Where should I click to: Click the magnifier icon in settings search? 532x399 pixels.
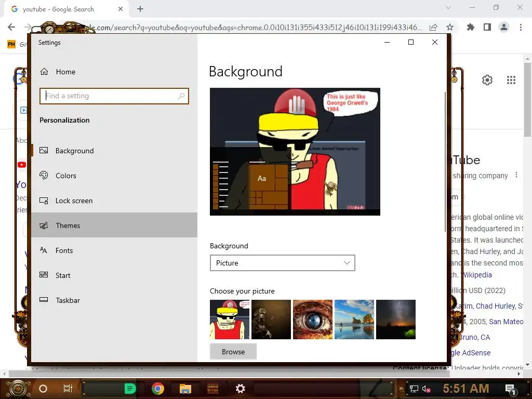click(181, 96)
